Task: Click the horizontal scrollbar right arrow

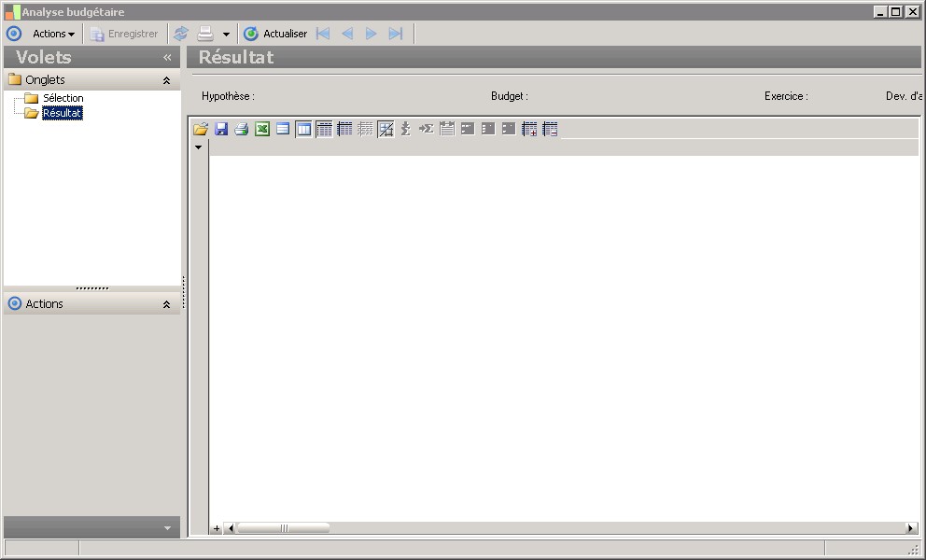Action: 911,528
